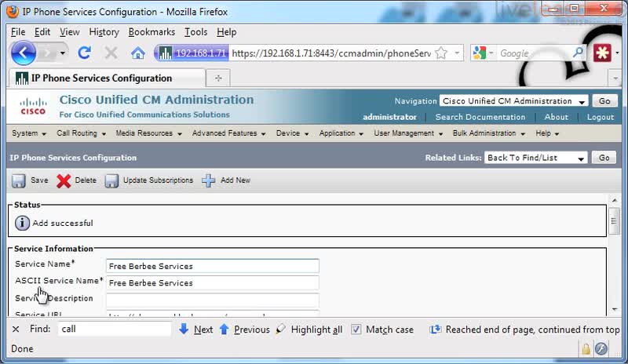Click in the ASCII Service Name field
This screenshot has height=364, width=628.
point(212,282)
